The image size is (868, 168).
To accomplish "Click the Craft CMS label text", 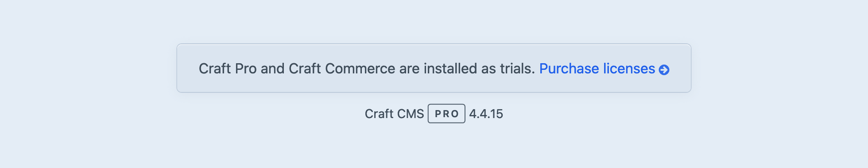I will (394, 114).
